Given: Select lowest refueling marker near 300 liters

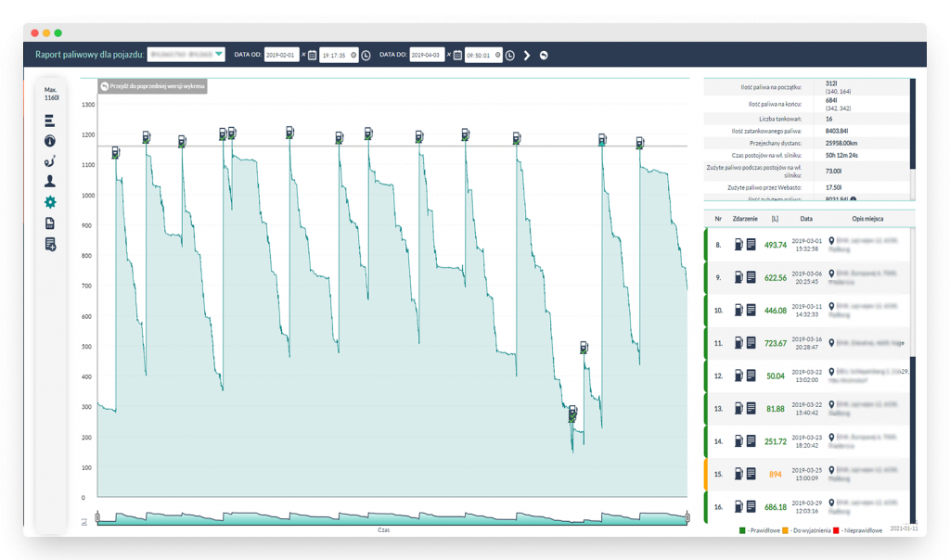Looking at the screenshot, I should (x=572, y=413).
